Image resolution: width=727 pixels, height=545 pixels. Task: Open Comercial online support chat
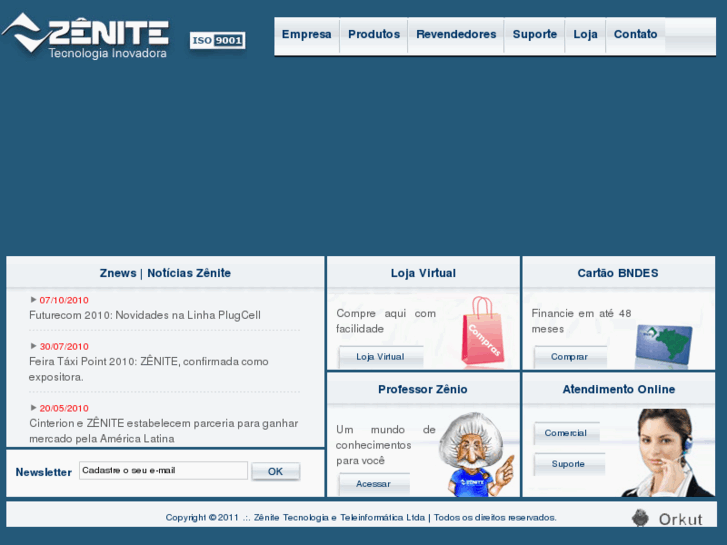coord(566,433)
